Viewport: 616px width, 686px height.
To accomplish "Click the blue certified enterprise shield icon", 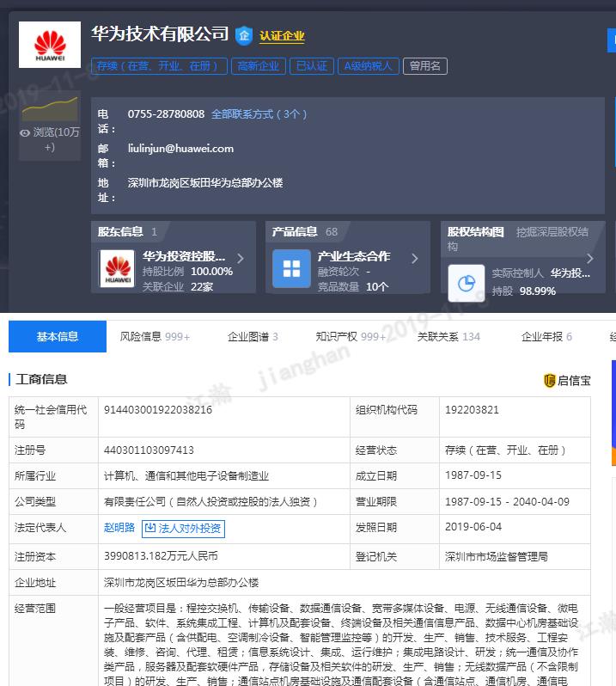I will click(x=244, y=35).
